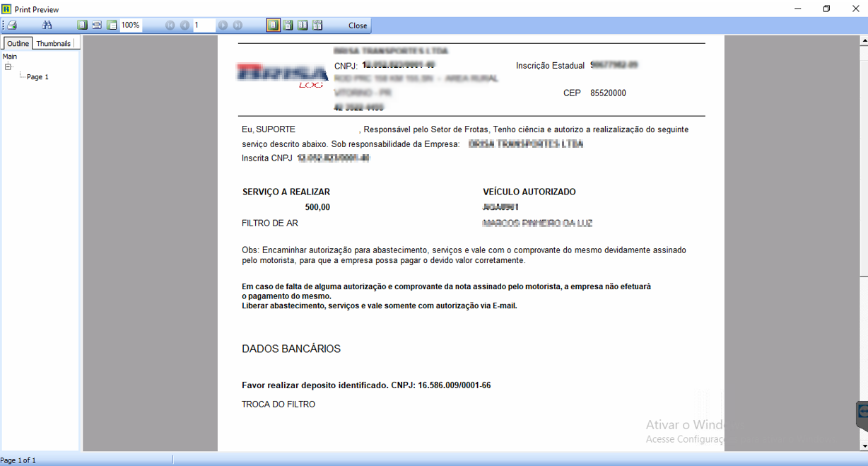Screen dimensions: 868x466
Task: Click the 'TROCA DO FILTRO' text
Action: (278, 404)
